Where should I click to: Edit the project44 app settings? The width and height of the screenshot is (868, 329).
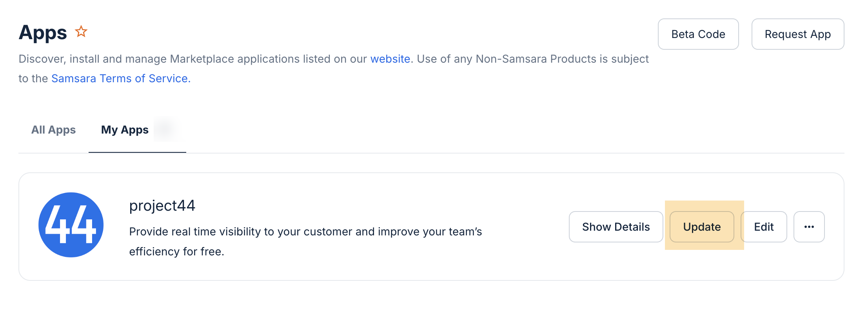click(x=764, y=227)
